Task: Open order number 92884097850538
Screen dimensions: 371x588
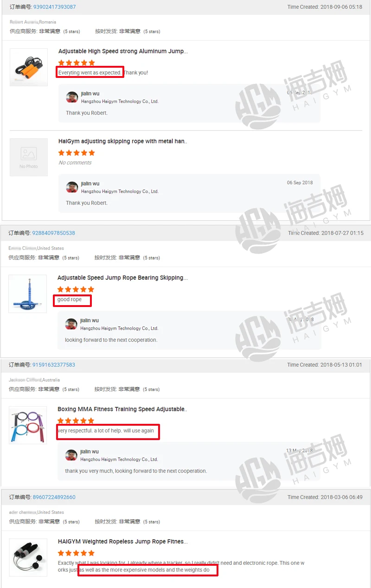Action: [x=53, y=233]
